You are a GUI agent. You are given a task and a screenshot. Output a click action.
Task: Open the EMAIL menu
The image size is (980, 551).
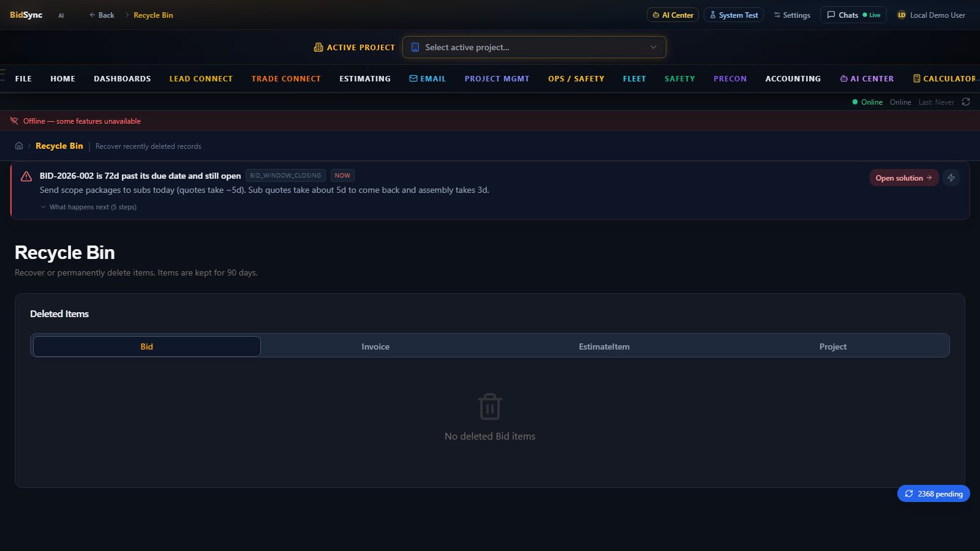pyautogui.click(x=428, y=78)
